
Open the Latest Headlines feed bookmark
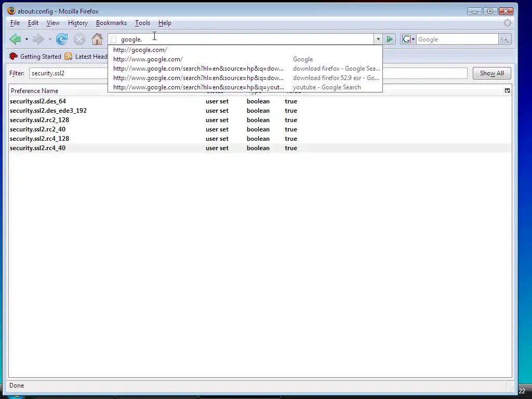pyautogui.click(x=86, y=56)
